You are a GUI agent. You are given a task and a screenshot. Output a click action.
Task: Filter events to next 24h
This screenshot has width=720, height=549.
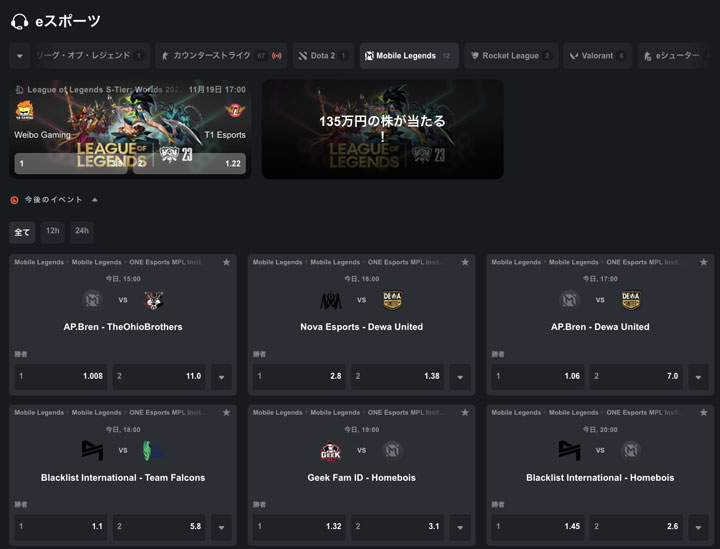tap(82, 231)
